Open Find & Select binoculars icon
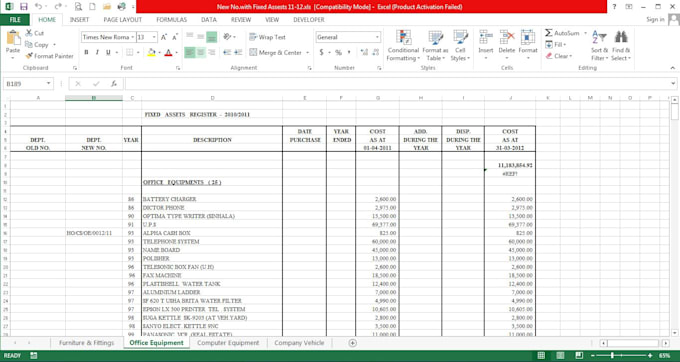 pyautogui.click(x=621, y=37)
